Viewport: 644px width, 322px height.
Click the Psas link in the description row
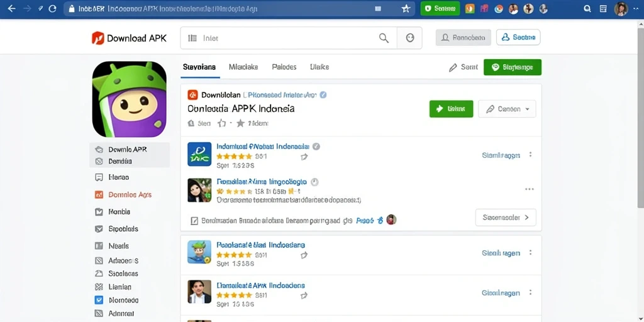coord(365,221)
